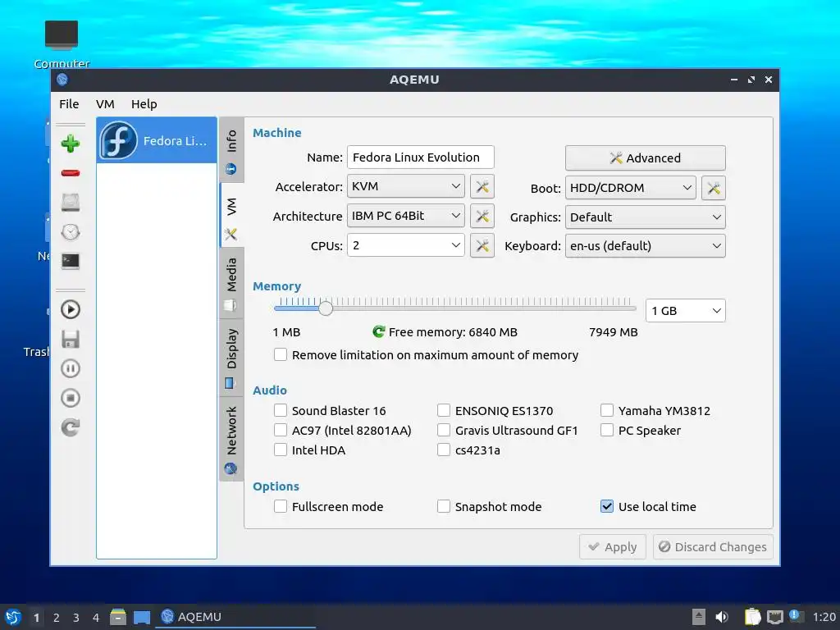840x630 pixels.
Task: Open the Architecture IBM PC 64Bit dropdown
Action: pyautogui.click(x=405, y=216)
